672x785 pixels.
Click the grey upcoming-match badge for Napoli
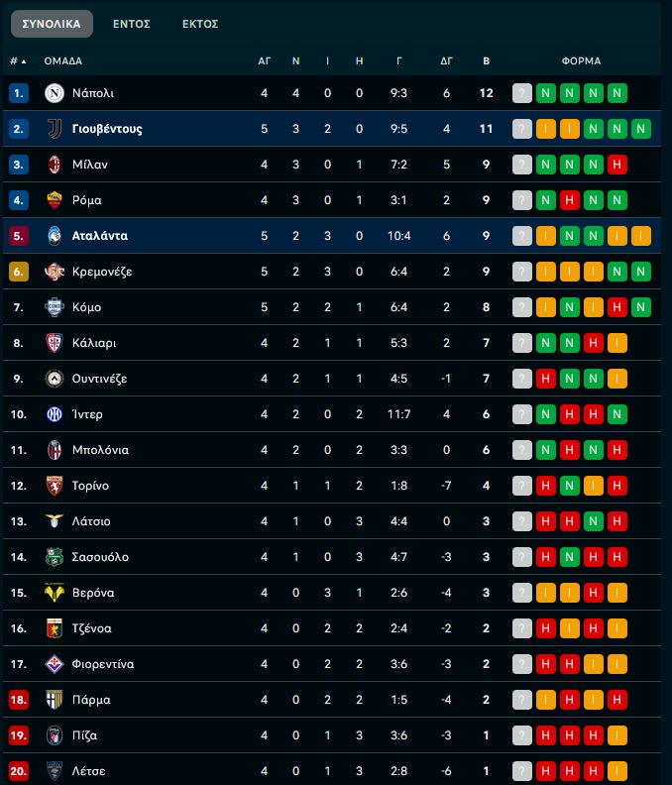pos(521,93)
